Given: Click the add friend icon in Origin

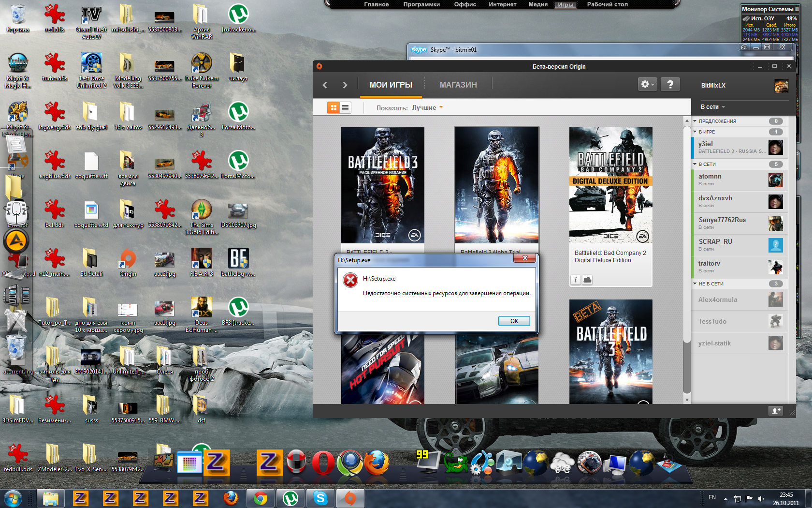Looking at the screenshot, I should tap(776, 411).
